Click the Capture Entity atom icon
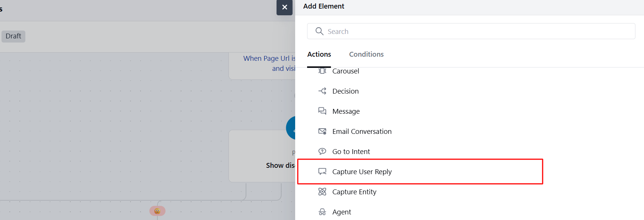Viewport: 644px width, 220px height. (x=322, y=192)
